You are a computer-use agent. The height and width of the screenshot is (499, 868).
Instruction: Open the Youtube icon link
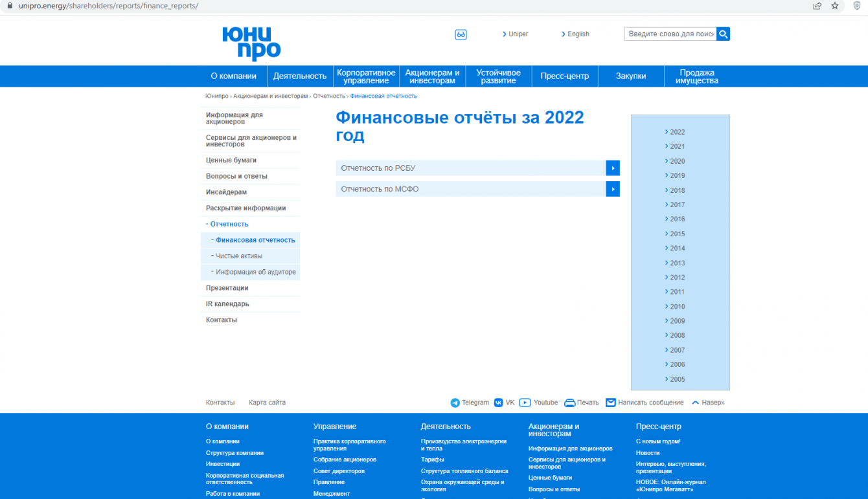tap(525, 403)
